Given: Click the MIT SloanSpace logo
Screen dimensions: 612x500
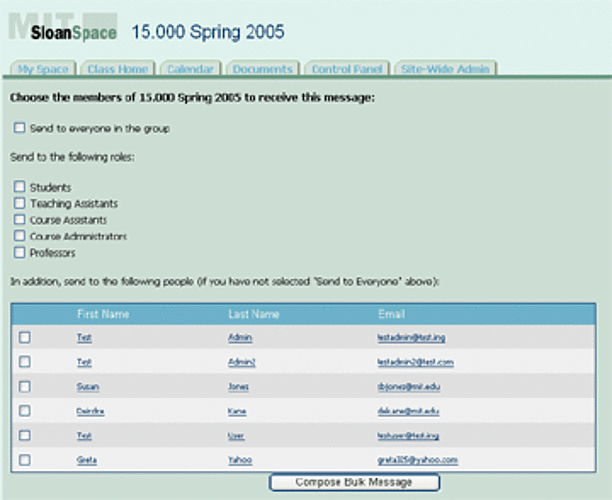Looking at the screenshot, I should [x=62, y=28].
